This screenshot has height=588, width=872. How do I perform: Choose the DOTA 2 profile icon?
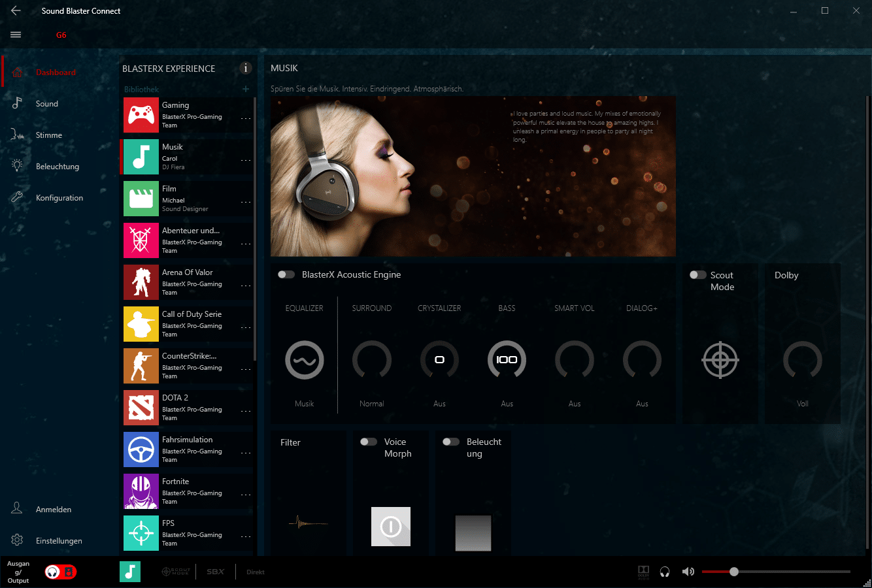pyautogui.click(x=141, y=408)
